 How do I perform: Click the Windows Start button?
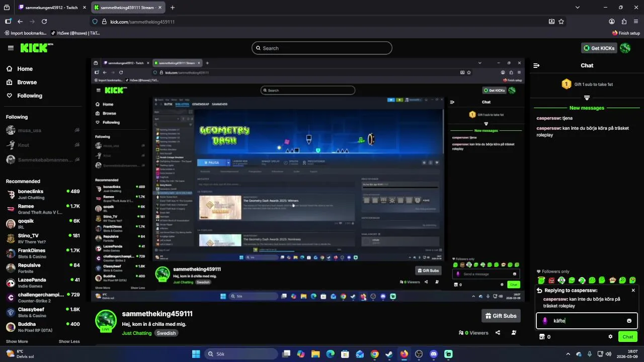(196, 354)
